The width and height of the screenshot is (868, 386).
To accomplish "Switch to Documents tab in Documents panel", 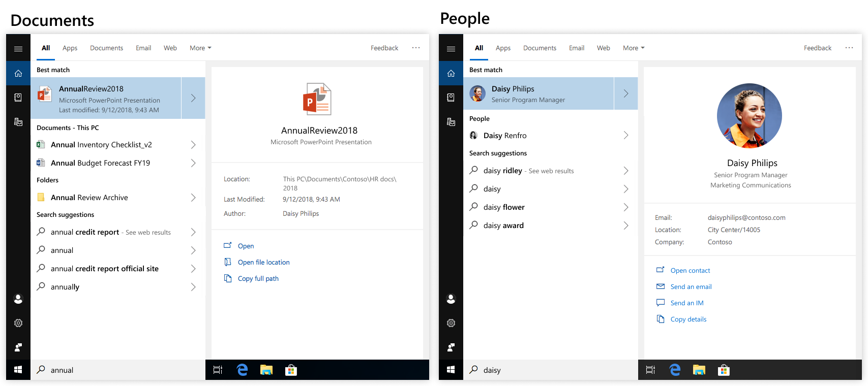I will tap(106, 48).
